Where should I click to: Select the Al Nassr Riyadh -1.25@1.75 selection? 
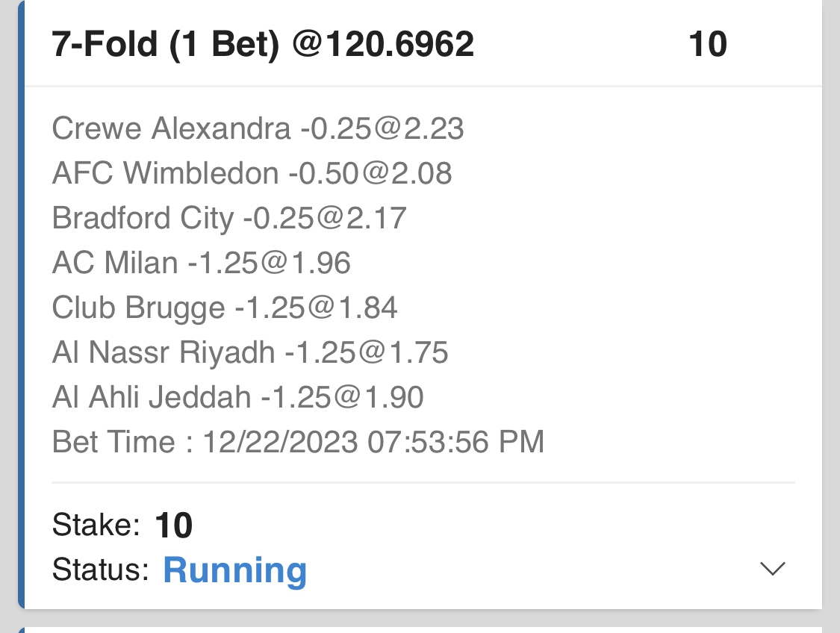point(250,352)
